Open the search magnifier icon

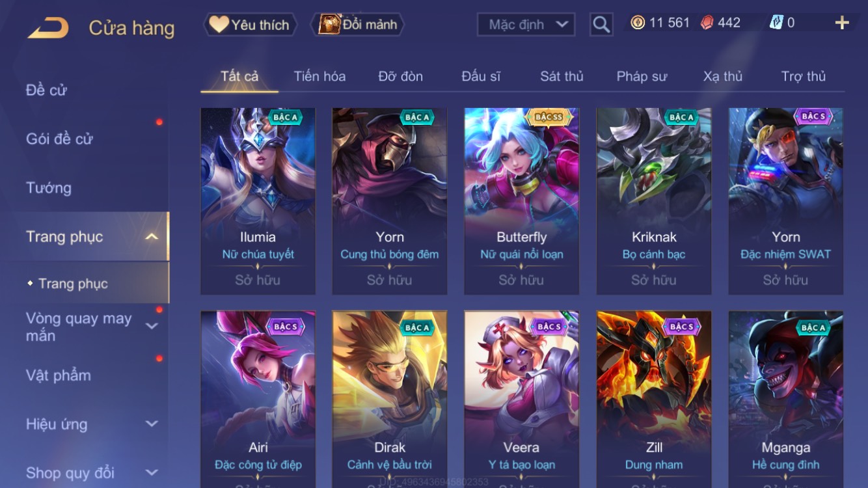601,25
